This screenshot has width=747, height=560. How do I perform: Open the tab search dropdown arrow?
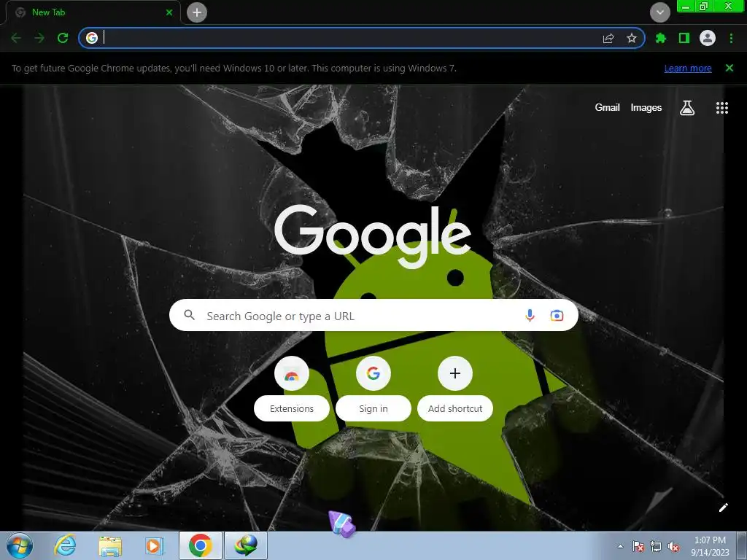point(659,12)
